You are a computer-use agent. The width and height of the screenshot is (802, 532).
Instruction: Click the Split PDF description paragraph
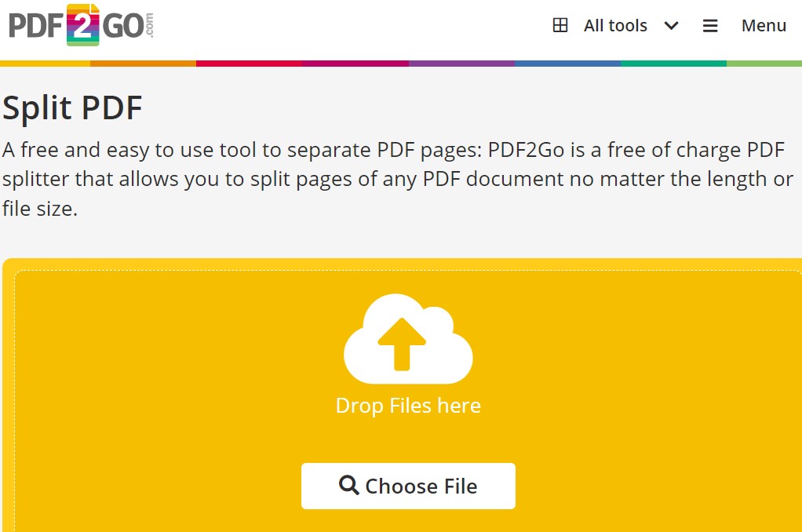tap(397, 179)
